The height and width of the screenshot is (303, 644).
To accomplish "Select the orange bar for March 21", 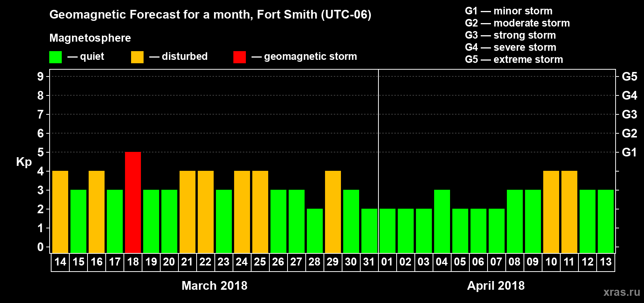I will 188,212.
